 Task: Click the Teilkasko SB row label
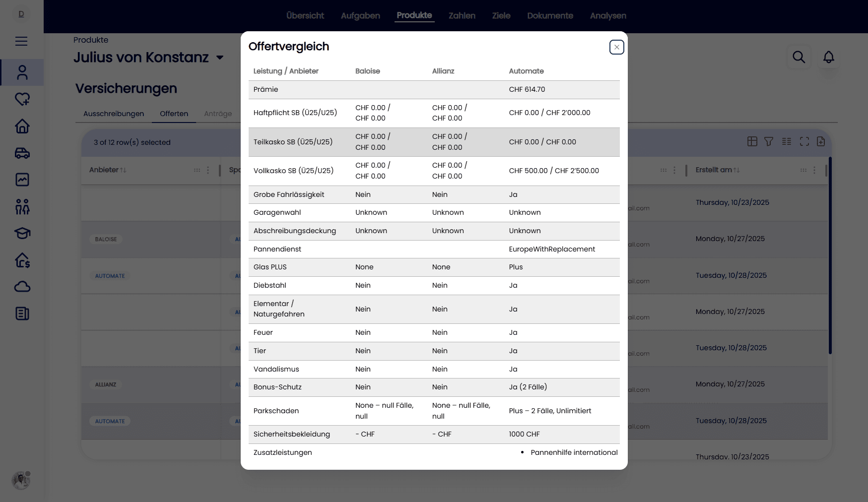tap(293, 142)
